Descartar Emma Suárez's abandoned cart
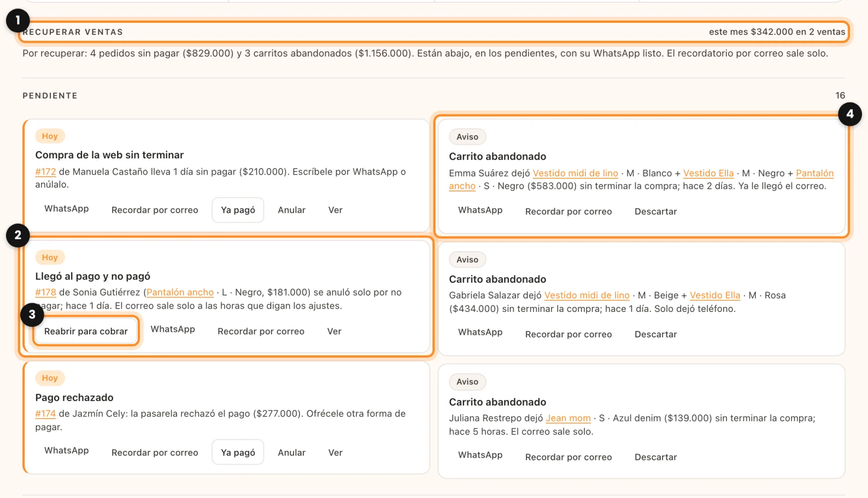 (655, 212)
